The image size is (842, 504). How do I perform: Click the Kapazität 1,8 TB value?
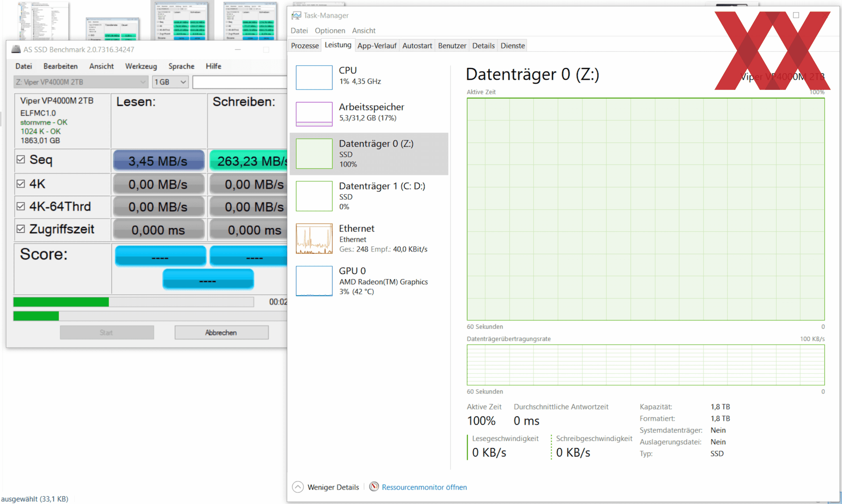point(720,407)
